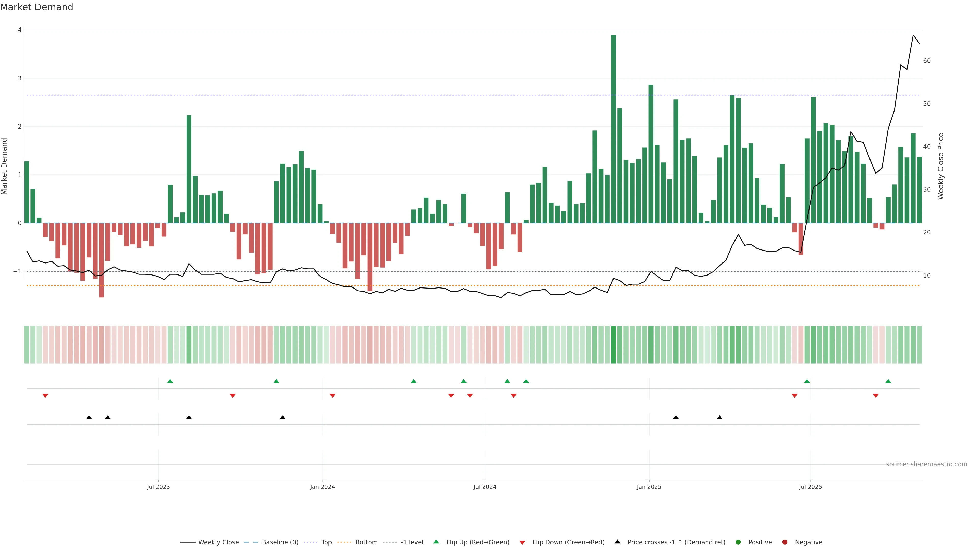Image resolution: width=980 pixels, height=551 pixels.
Task: Click the red Negative circle in legend
Action: [x=785, y=542]
